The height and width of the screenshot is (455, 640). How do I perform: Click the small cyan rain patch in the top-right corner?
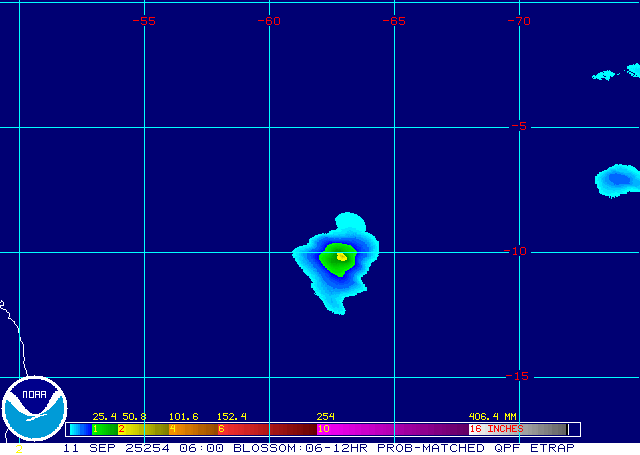pos(605,75)
